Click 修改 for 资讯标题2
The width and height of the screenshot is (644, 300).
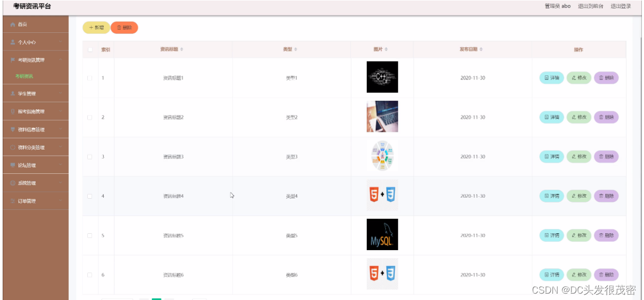(x=579, y=117)
